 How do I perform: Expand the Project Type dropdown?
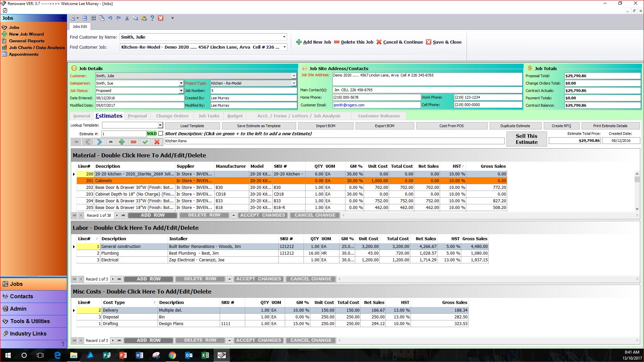point(294,83)
